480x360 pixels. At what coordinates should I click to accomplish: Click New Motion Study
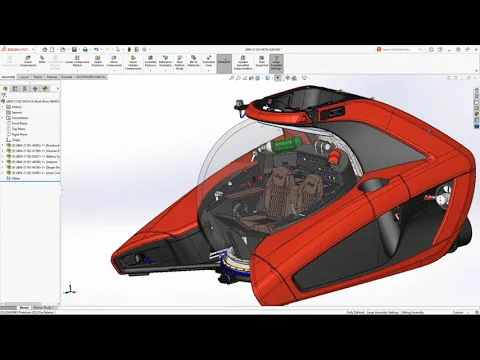point(179,63)
